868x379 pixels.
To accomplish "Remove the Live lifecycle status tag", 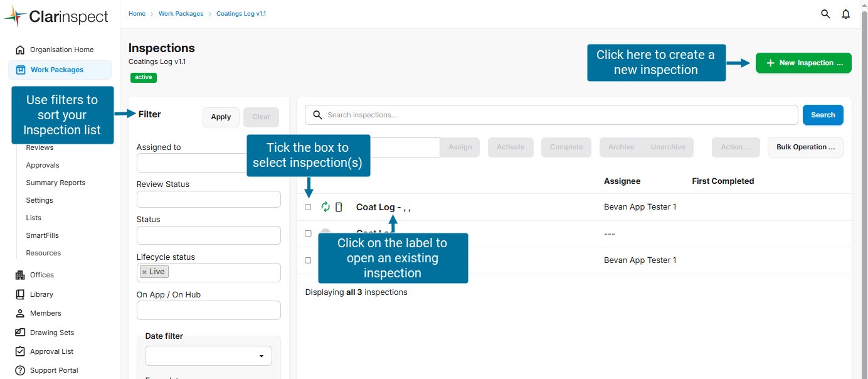I will click(x=144, y=272).
